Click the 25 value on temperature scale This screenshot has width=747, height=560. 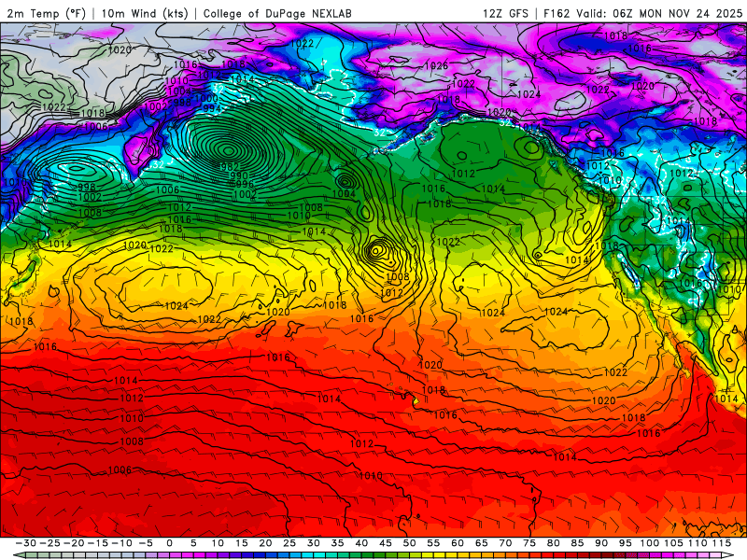[x=289, y=543]
